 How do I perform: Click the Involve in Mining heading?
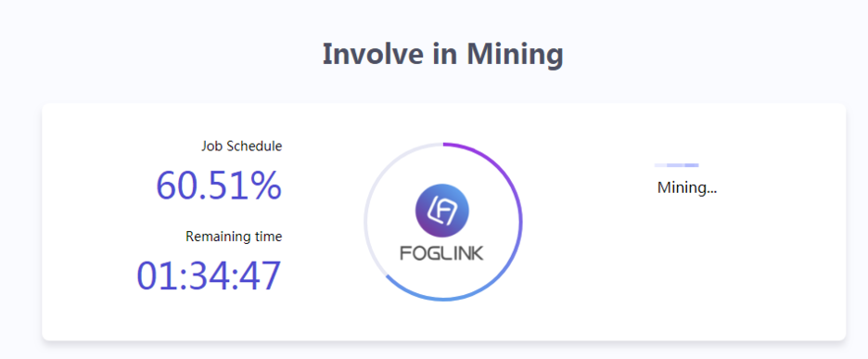pyautogui.click(x=443, y=55)
